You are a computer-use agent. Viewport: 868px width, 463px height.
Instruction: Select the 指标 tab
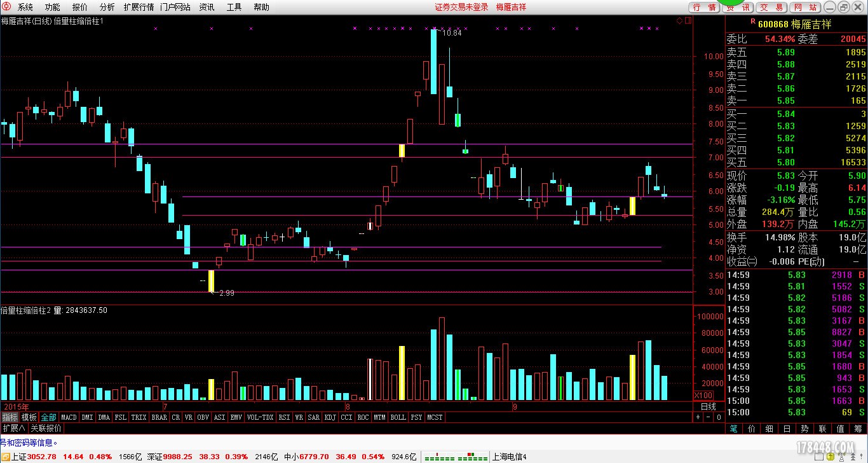[10, 417]
